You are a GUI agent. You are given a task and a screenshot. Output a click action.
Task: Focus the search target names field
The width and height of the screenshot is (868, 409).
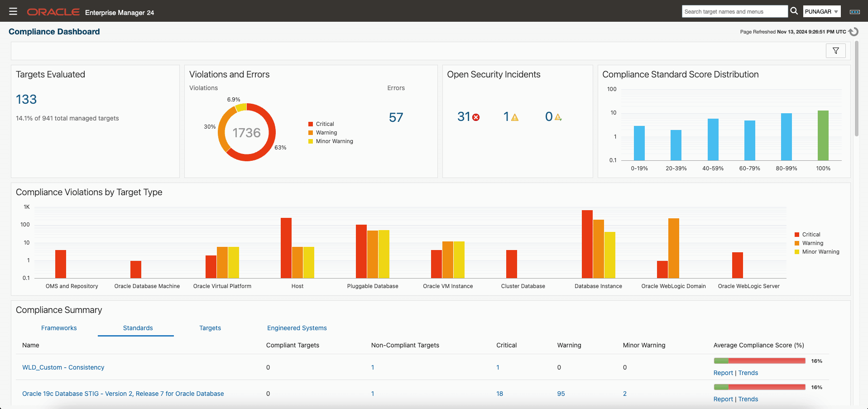coord(734,12)
